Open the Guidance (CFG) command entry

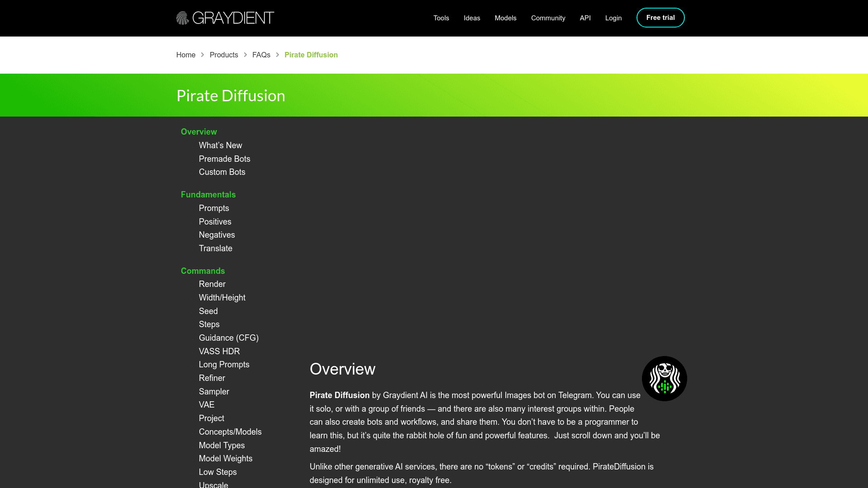[229, 338]
